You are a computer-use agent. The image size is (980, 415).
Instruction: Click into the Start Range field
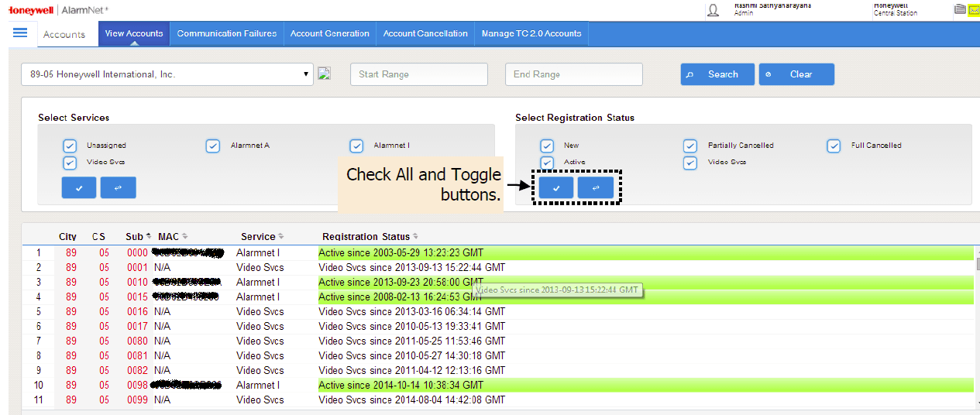click(x=419, y=74)
